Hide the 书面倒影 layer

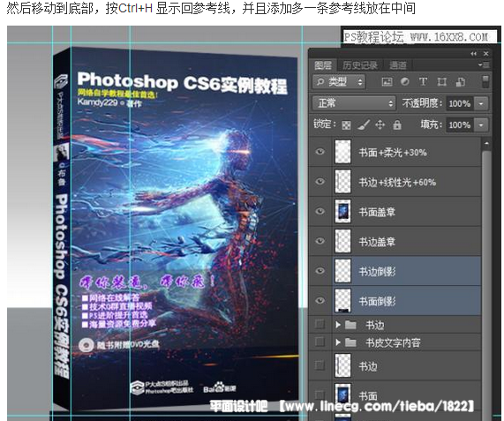pos(320,300)
